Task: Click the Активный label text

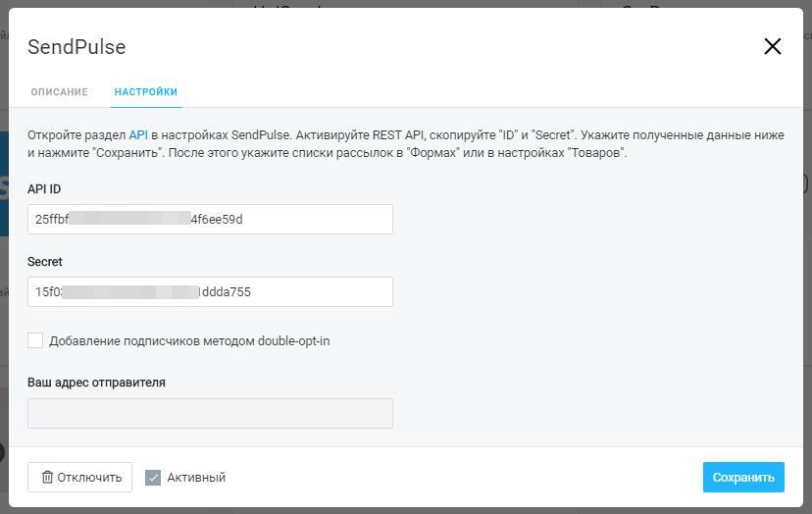Action: [x=196, y=477]
